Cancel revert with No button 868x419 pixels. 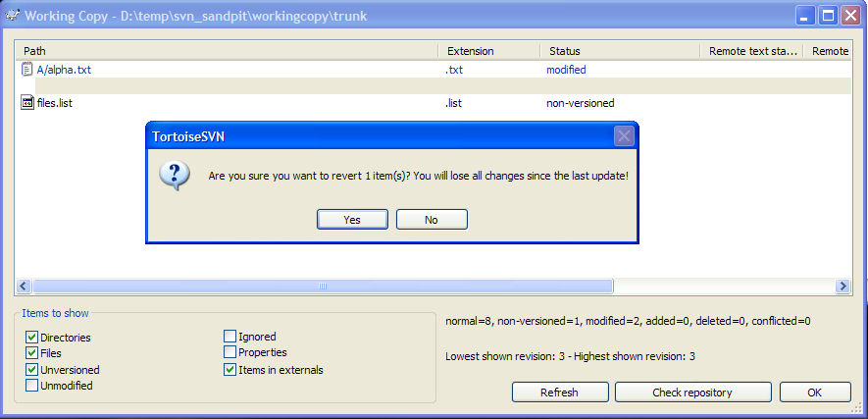point(432,219)
